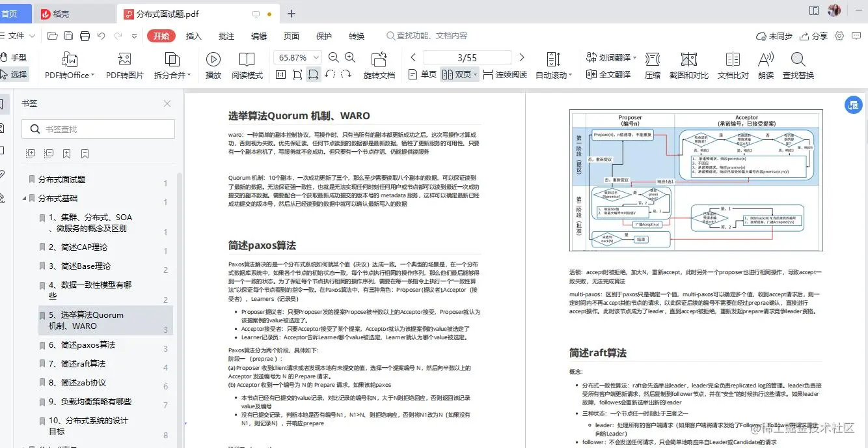Screen dimensions: 868x448
Task: Click the 3/55 page number field
Action: [467, 57]
